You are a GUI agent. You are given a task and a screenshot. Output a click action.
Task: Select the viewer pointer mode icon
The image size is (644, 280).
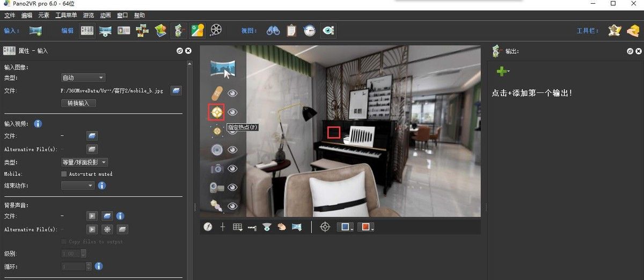pos(223,69)
